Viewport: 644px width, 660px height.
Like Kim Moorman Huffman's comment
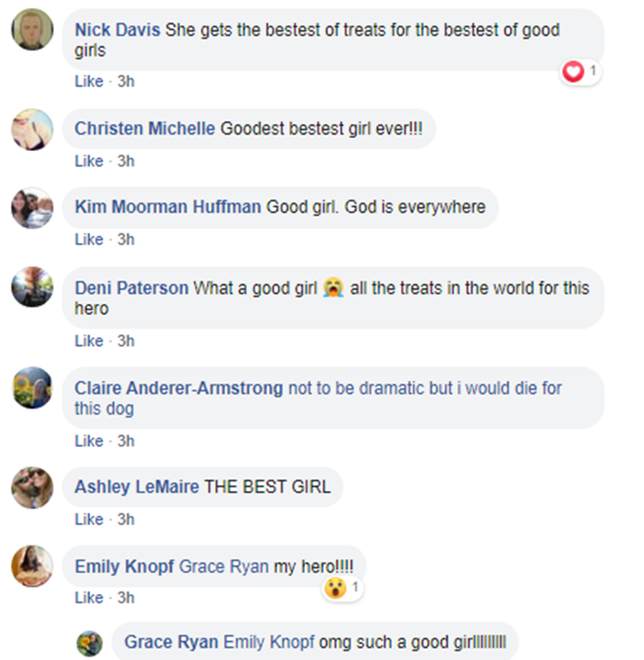pyautogui.click(x=88, y=239)
